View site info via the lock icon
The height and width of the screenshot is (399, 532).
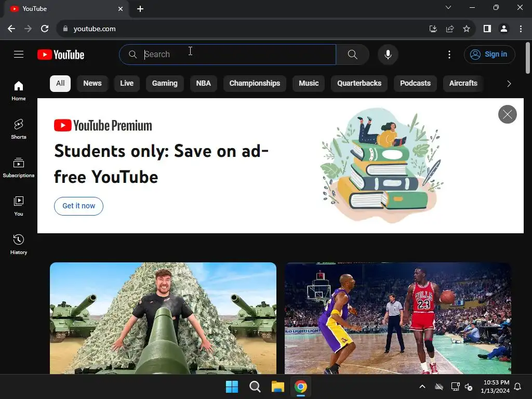(65, 29)
